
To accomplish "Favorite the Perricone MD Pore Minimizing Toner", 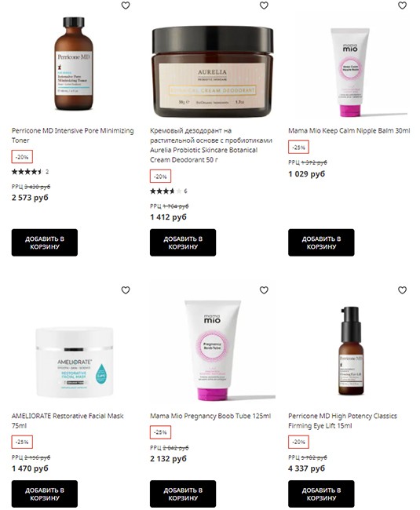I will pos(126,5).
